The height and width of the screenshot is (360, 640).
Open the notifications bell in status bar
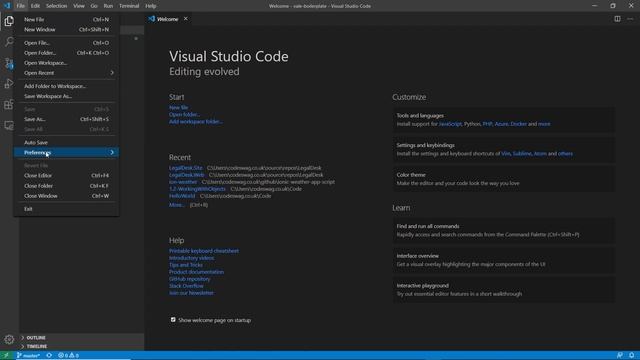tap(631, 356)
